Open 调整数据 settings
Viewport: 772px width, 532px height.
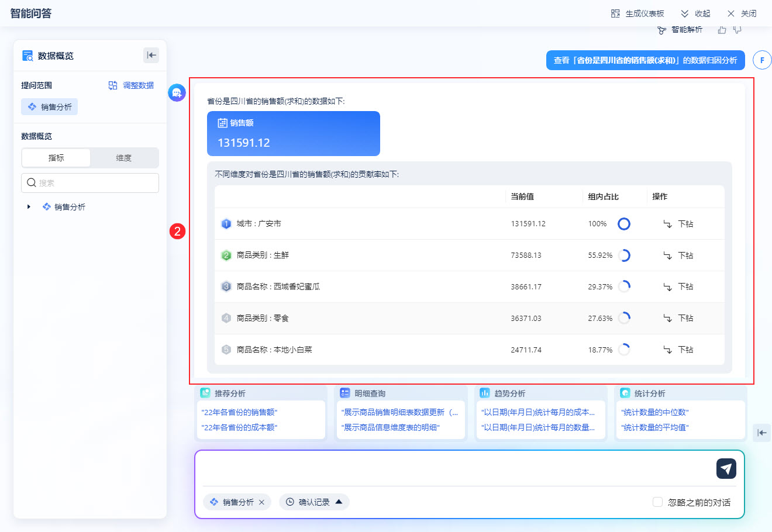[131, 85]
